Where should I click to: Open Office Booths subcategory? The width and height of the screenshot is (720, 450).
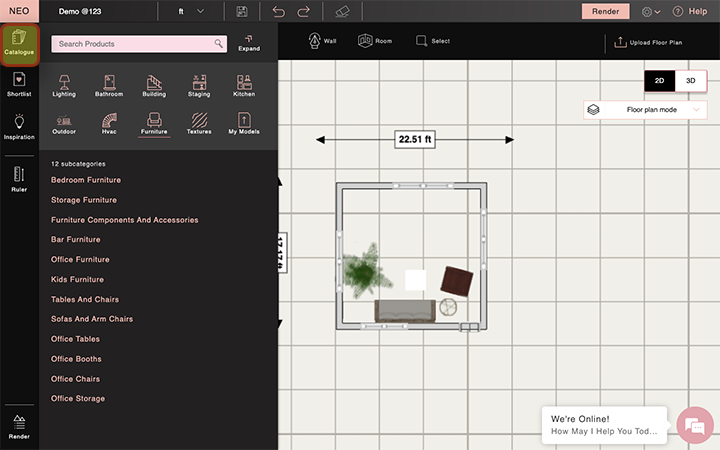tap(76, 359)
